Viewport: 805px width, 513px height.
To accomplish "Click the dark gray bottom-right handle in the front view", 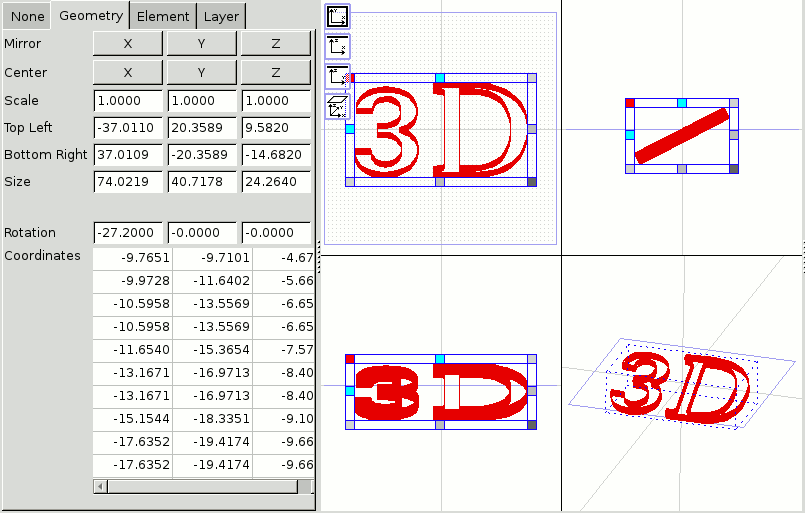I will tap(532, 182).
